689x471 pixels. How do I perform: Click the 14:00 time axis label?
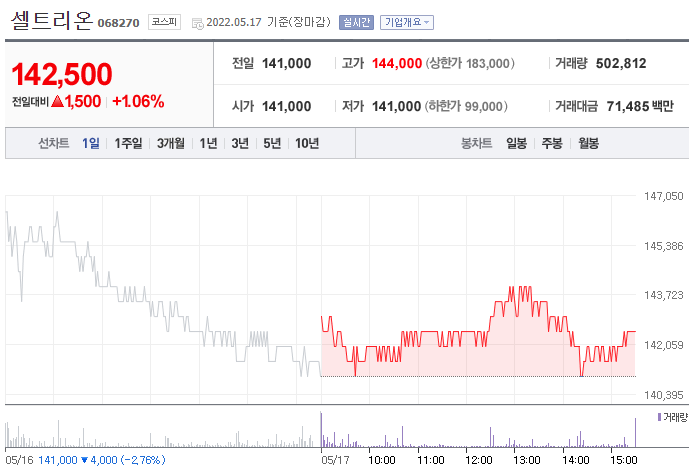click(576, 460)
